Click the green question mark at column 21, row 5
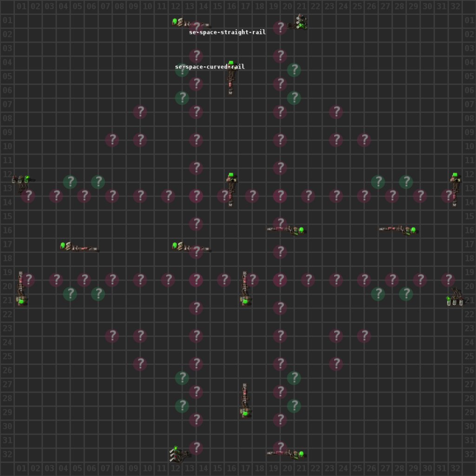This screenshot has height=476, width=476. pos(294,70)
